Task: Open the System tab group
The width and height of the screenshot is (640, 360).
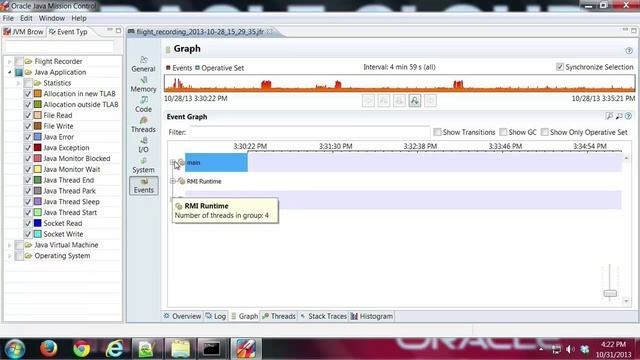Action: (x=143, y=165)
